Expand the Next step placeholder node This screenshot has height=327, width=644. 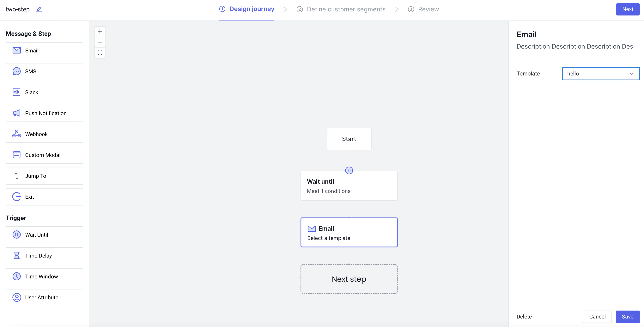pyautogui.click(x=349, y=279)
